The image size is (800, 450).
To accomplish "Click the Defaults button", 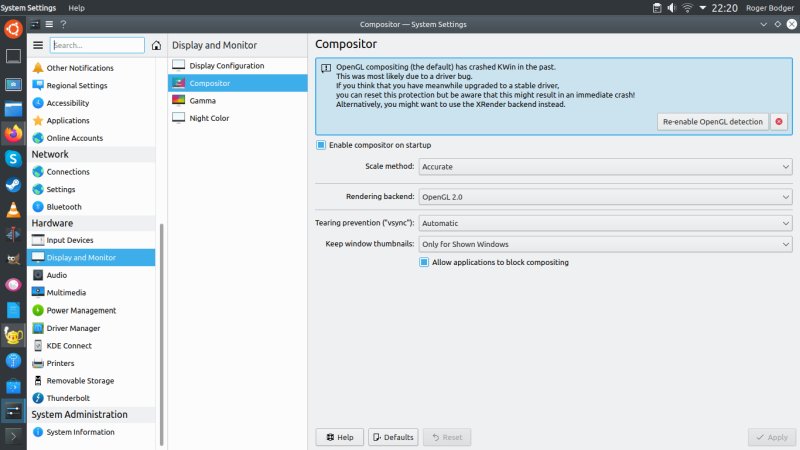I will click(x=393, y=437).
